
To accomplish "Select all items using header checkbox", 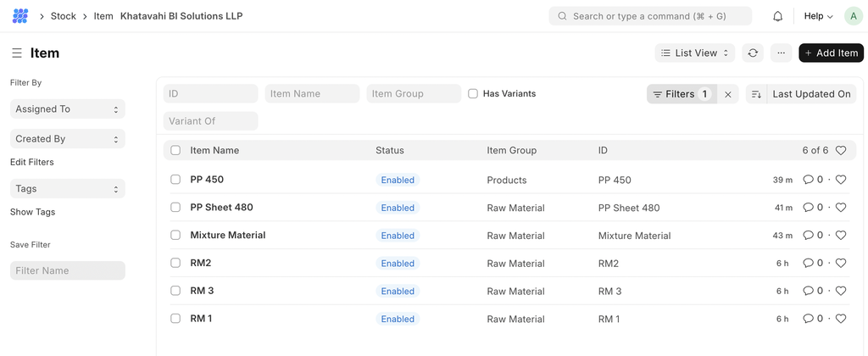I will (175, 151).
